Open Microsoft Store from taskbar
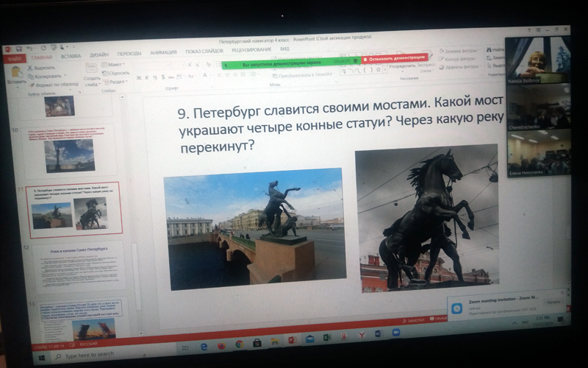Viewport: 588px width, 368px height. point(257,342)
